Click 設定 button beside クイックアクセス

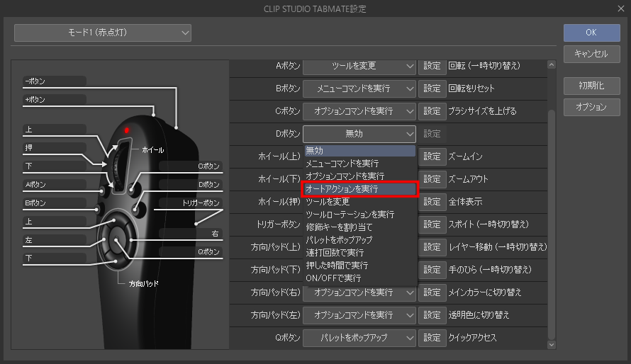coord(432,338)
